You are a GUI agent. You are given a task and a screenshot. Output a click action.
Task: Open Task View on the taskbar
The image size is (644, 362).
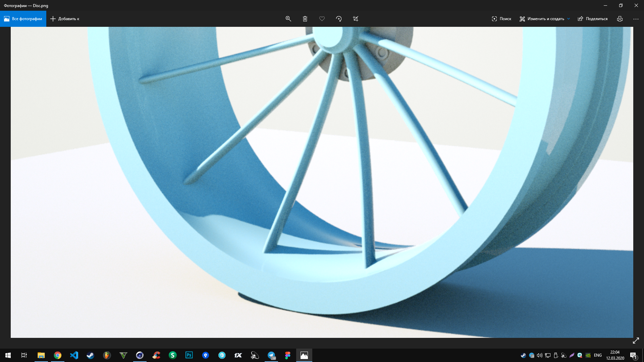click(24, 355)
